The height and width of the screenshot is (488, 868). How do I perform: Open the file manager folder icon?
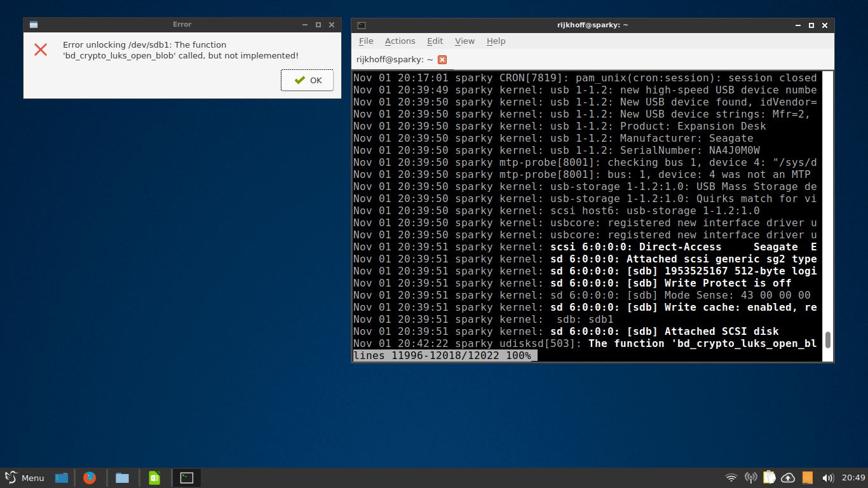point(123,478)
